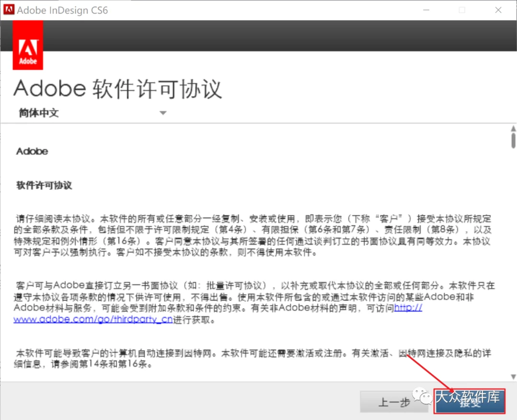
Task: Click the bold 'Adobe' text in the agreement
Action: tap(33, 151)
